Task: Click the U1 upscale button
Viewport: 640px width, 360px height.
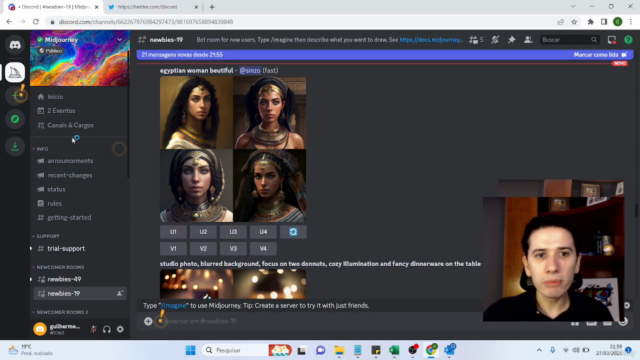Action: click(x=173, y=232)
